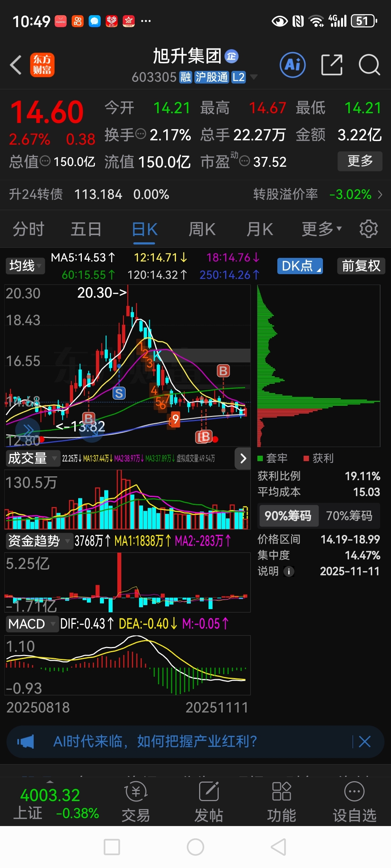The height and width of the screenshot is (868, 391).
Task: Tap the 更多 quote details button
Action: 360,161
